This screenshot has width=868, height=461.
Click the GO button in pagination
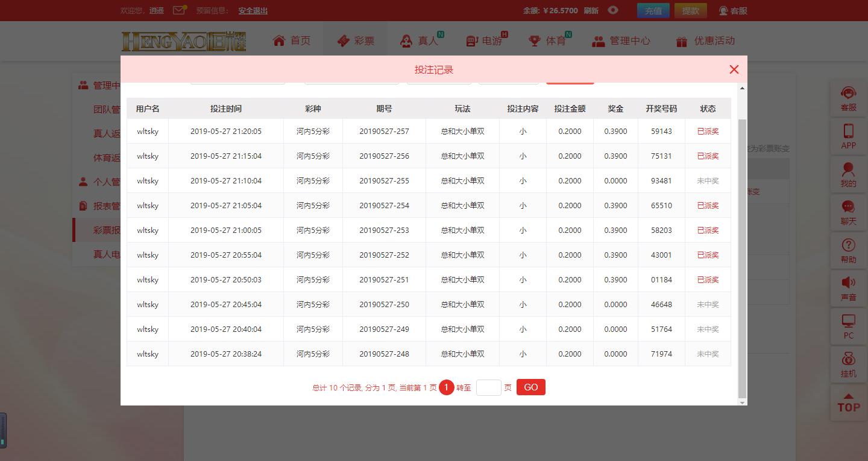[531, 387]
